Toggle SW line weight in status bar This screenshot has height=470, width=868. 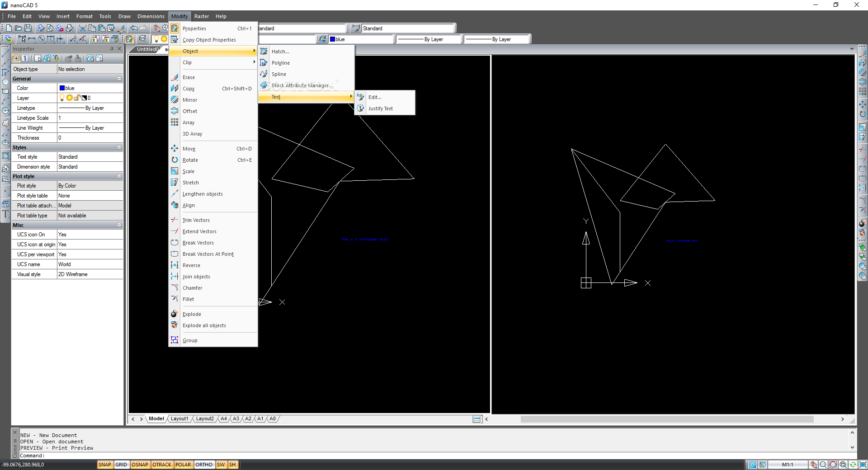click(x=221, y=465)
